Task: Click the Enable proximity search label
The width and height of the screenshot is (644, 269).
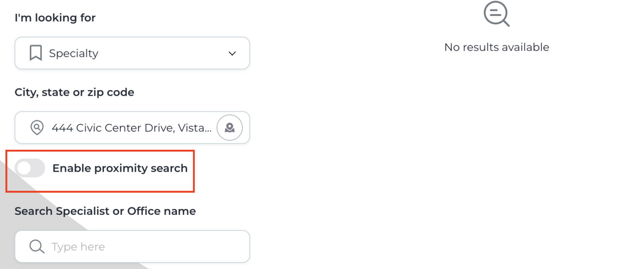Action: (x=120, y=168)
